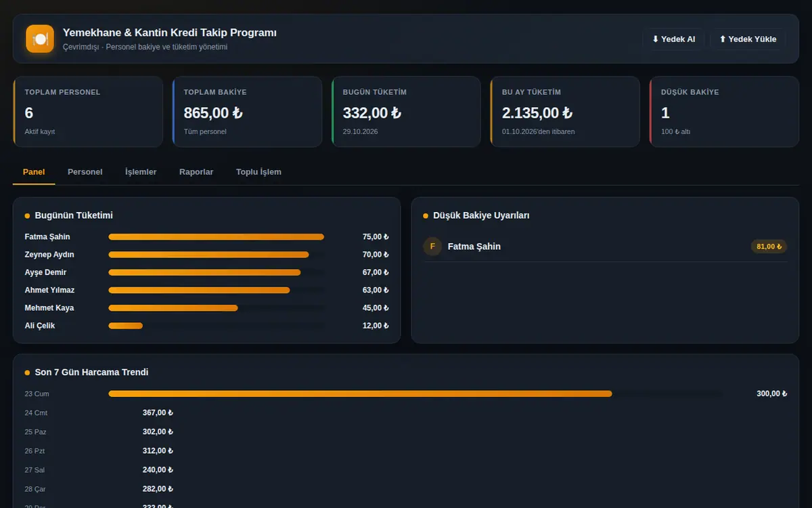Click the "24 Cmt" day label

[x=36, y=412]
